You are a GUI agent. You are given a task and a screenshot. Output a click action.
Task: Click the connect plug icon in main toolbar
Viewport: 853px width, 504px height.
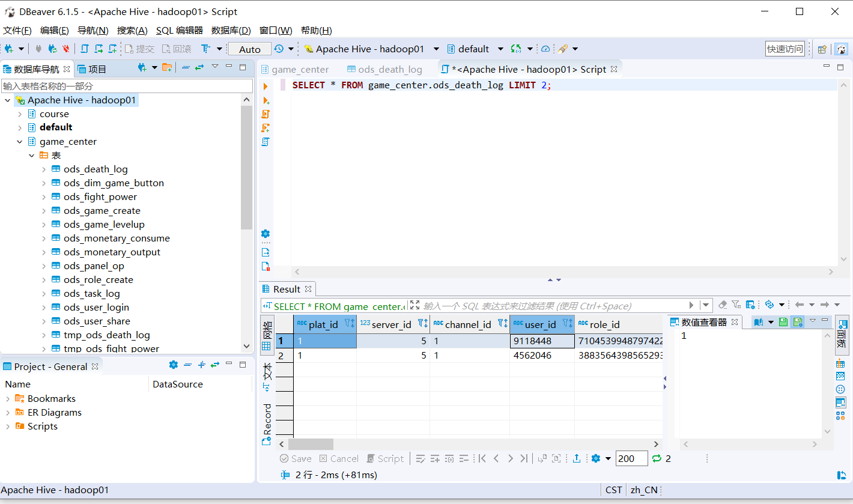[39, 49]
